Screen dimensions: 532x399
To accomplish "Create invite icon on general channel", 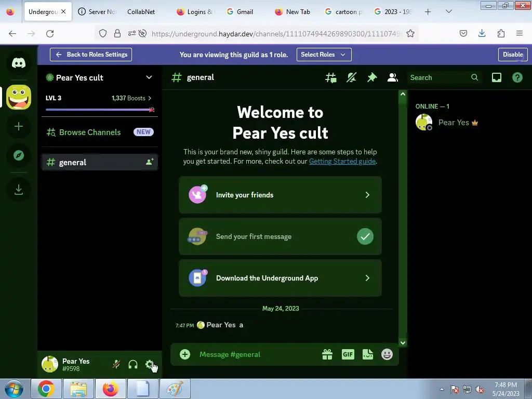I will pyautogui.click(x=150, y=162).
